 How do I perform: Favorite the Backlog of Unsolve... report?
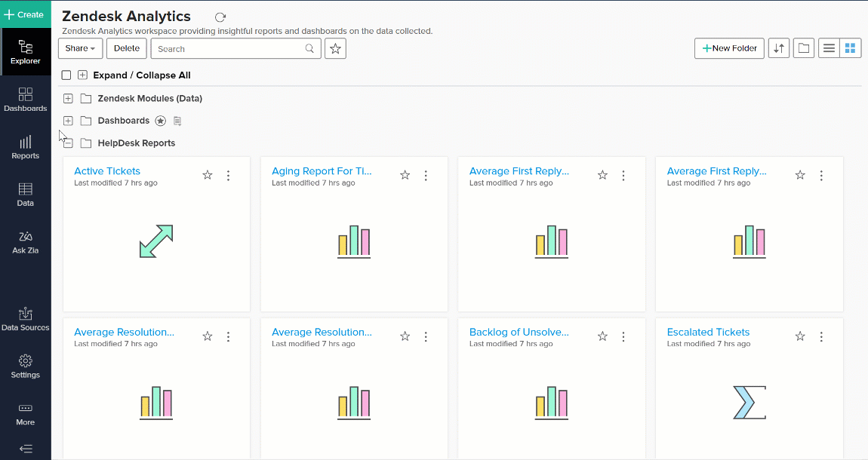[x=603, y=336]
